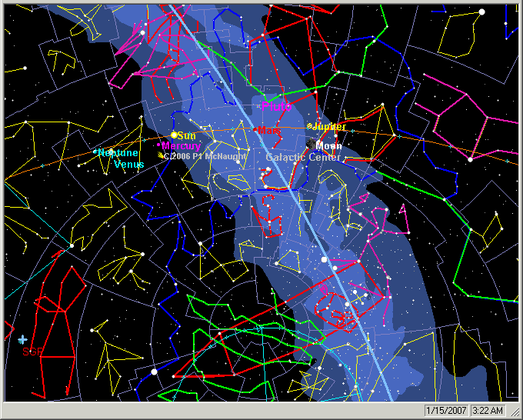The image size is (523, 420).
Task: Select the cyan Neptune planet dot
Action: tap(95, 152)
